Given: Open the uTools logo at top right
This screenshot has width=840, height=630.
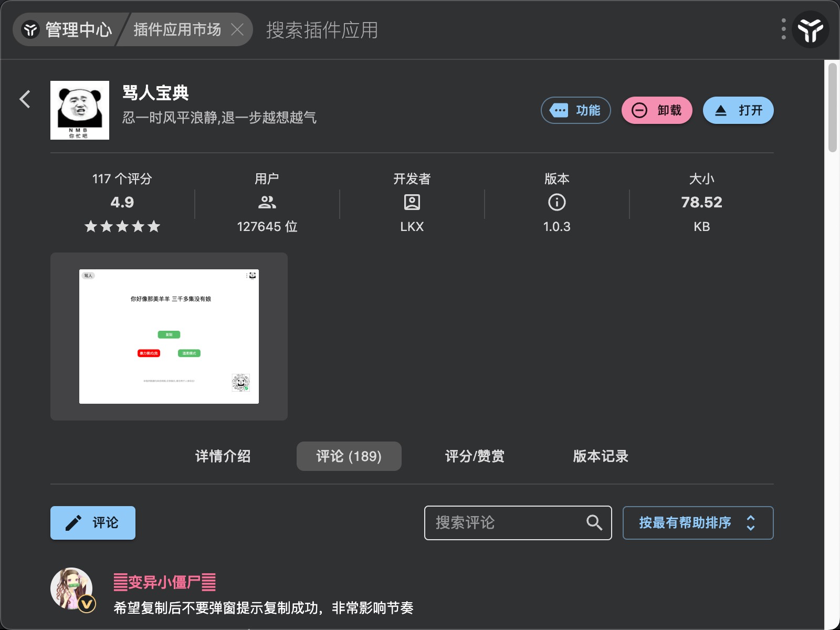Looking at the screenshot, I should (x=810, y=29).
